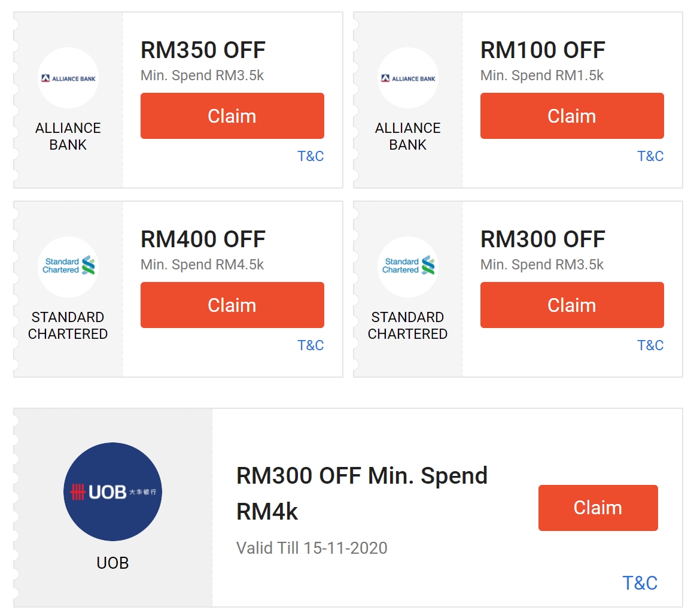This screenshot has width=697, height=616.
Task: Open the UOB voucher T&C link
Action: coord(640,583)
